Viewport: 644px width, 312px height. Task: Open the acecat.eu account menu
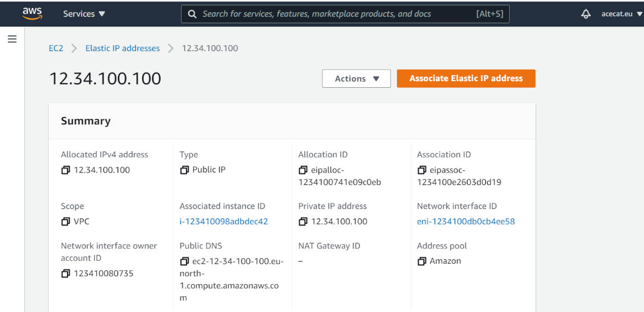click(622, 14)
